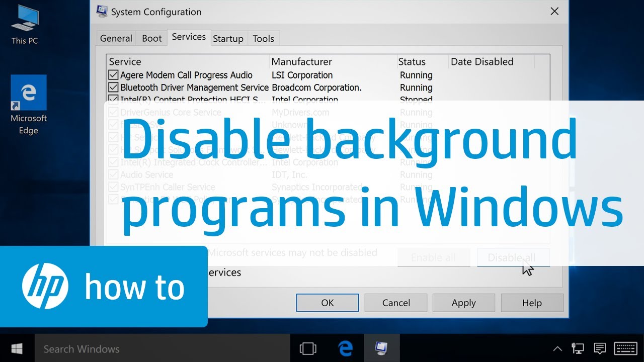Viewport: 644px width, 362px height.
Task: Click the Help button
Action: 532,303
